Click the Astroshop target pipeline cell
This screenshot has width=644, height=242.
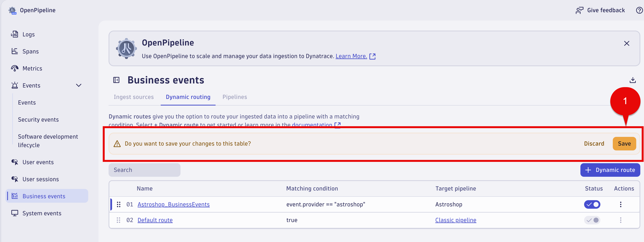tap(449, 204)
